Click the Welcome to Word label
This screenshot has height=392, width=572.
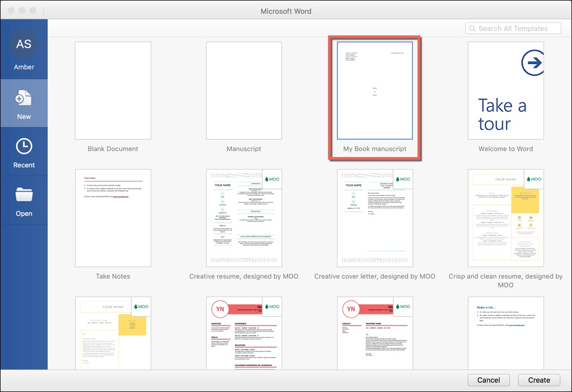505,149
